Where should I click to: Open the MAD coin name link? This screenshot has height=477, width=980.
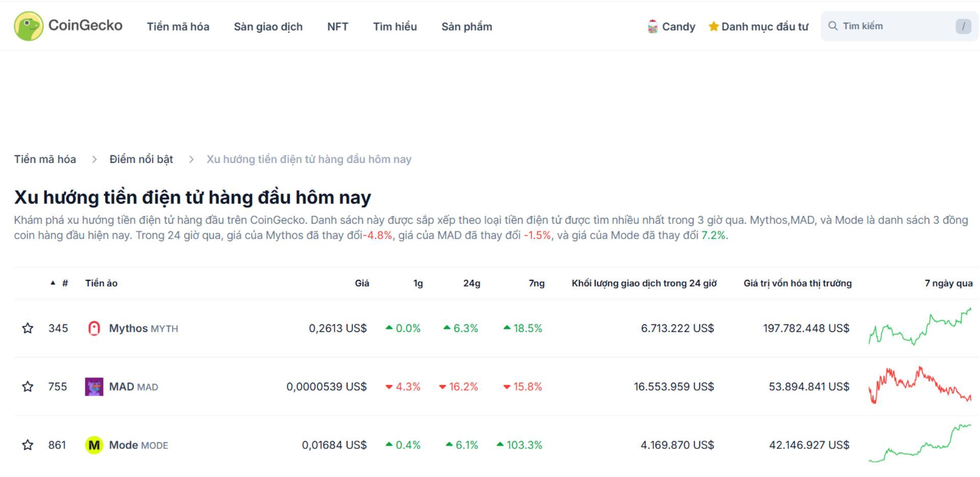coord(121,387)
